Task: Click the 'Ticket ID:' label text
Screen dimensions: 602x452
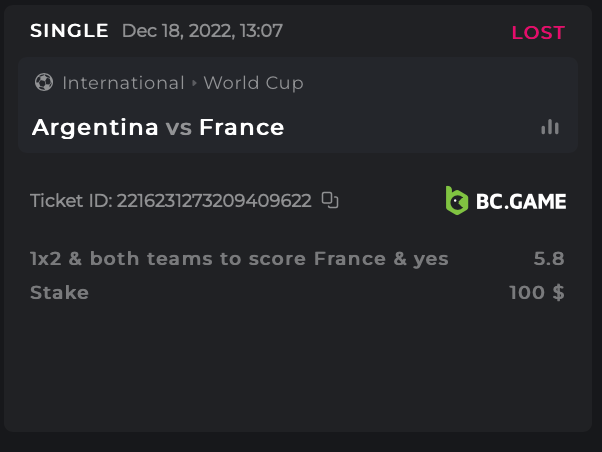Action: click(x=71, y=200)
